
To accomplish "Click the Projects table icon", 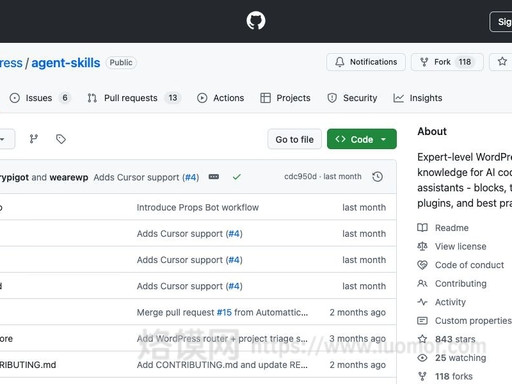I will 265,98.
